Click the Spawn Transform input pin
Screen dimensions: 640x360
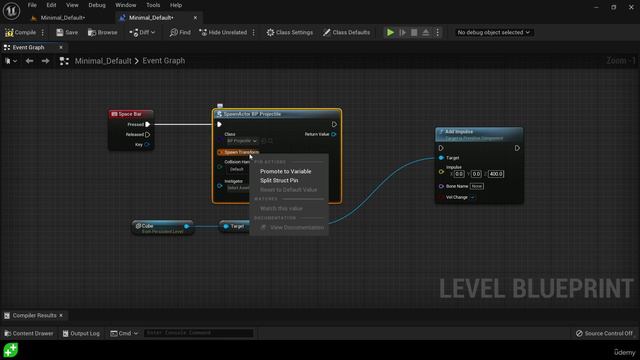(x=220, y=152)
